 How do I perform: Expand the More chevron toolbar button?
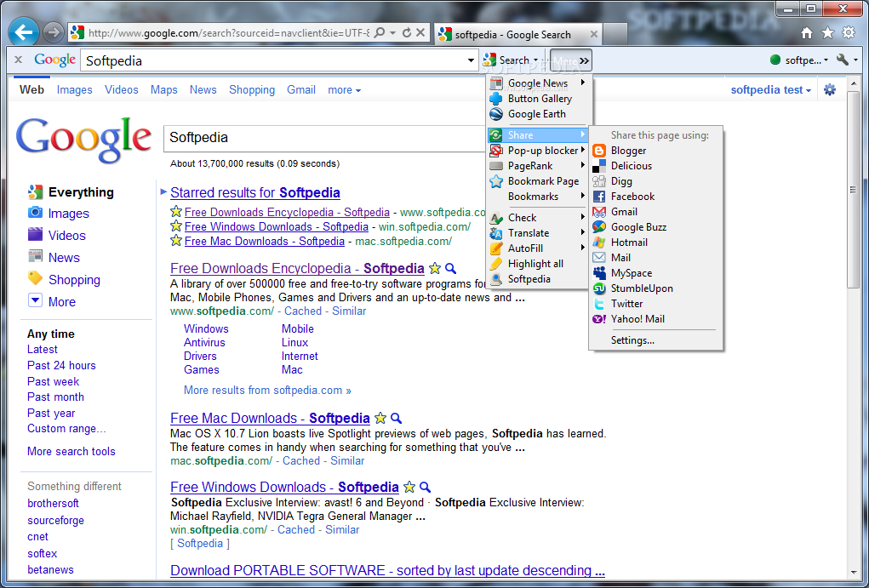coord(571,60)
